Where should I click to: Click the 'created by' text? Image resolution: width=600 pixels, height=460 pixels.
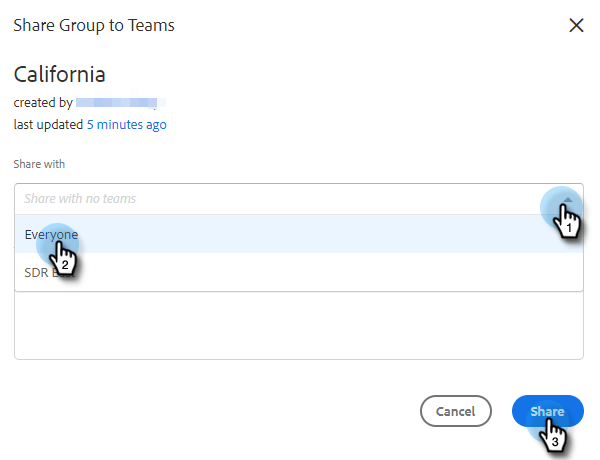coord(42,103)
